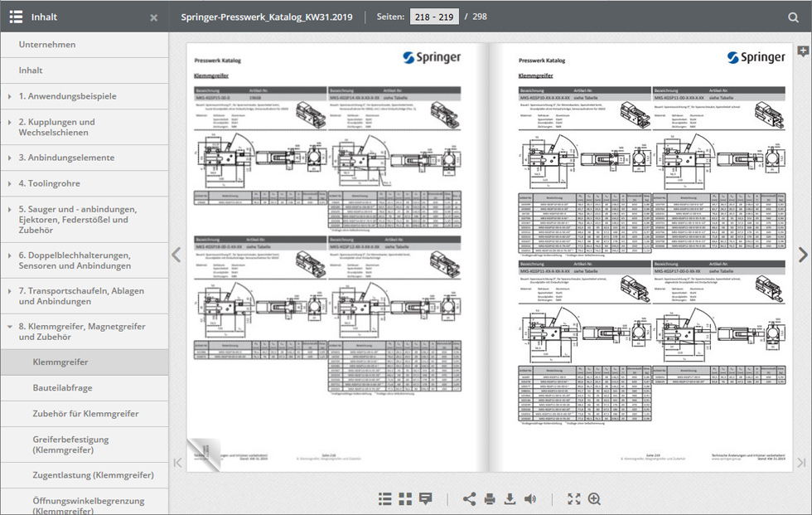Select 2. Kupplungen und Wechselschienen chapter
The width and height of the screenshot is (812, 515).
85,127
